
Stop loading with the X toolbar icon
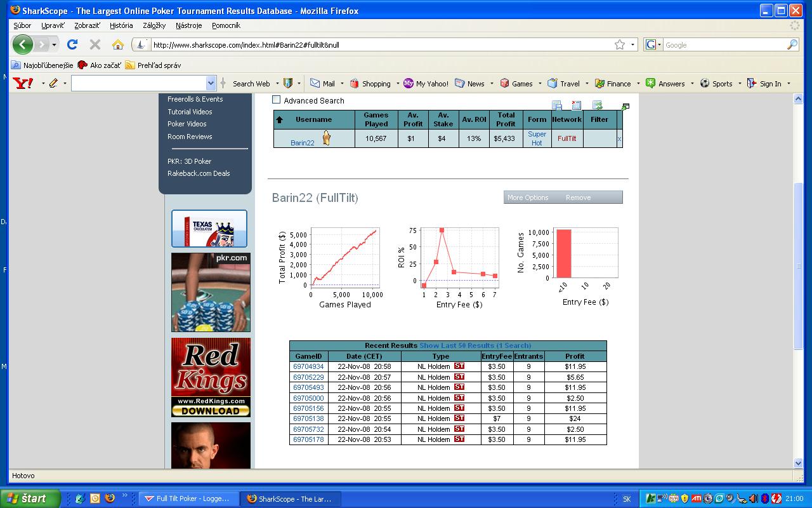[x=95, y=44]
